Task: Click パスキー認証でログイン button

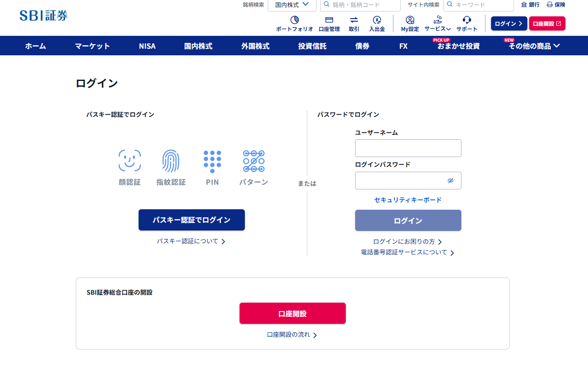Action: pos(192,220)
